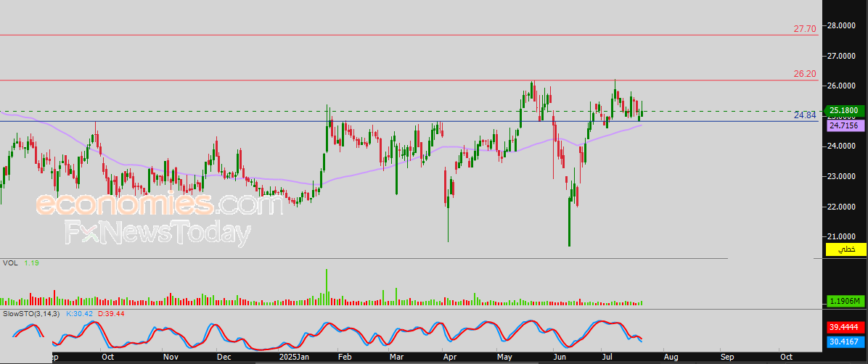The height and width of the screenshot is (364, 868).
Task: Click the May time axis label
Action: click(504, 357)
